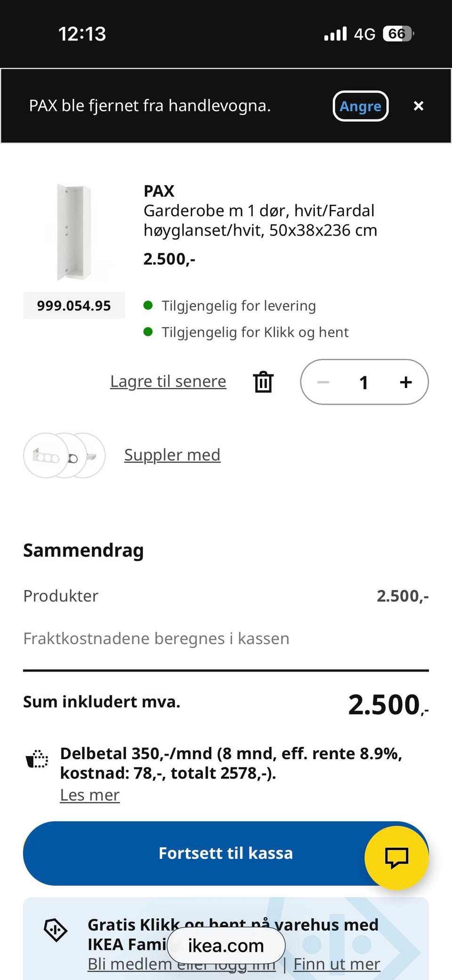
Task: Tap the complementary accessories thumbnails
Action: click(65, 455)
